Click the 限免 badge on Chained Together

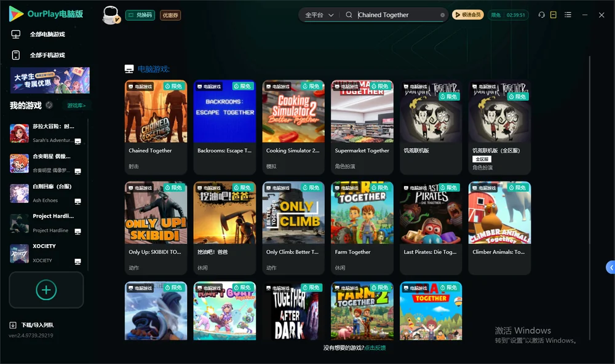pos(173,86)
